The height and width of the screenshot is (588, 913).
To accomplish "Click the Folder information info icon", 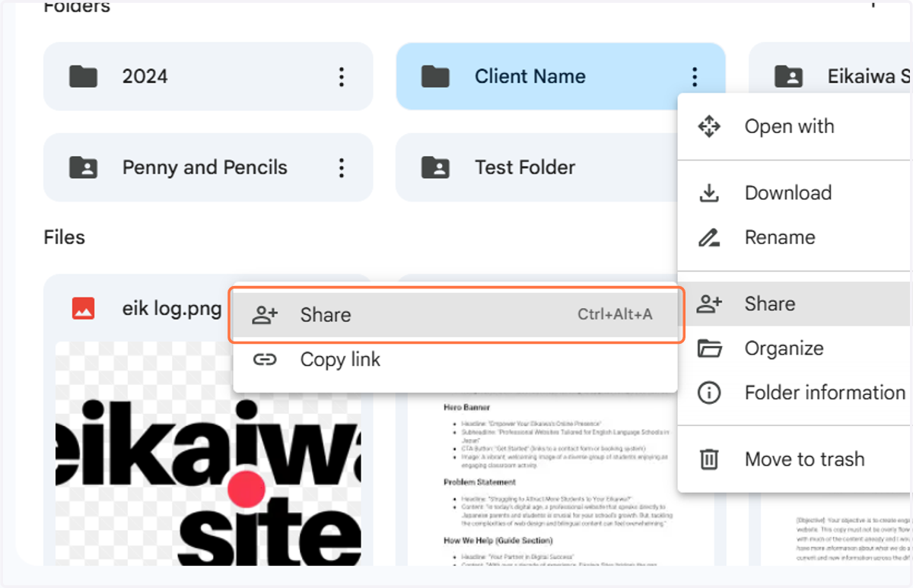I will tap(709, 393).
